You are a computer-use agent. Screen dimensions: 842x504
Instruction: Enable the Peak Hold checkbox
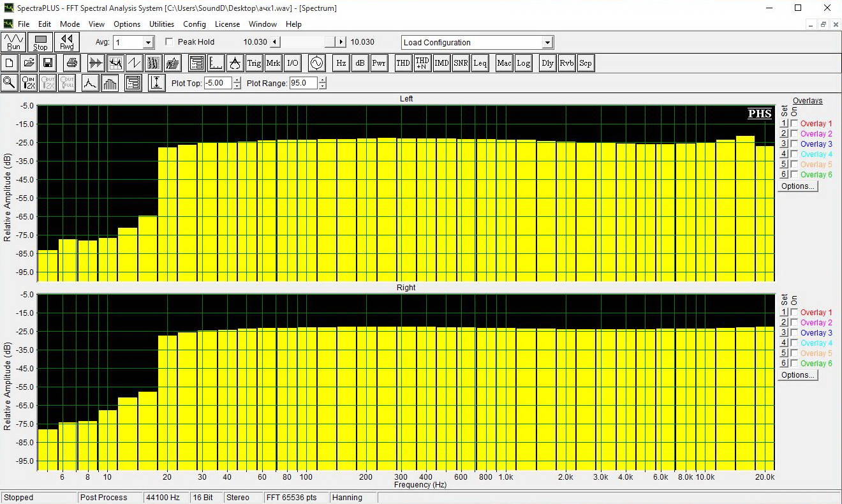pos(169,42)
